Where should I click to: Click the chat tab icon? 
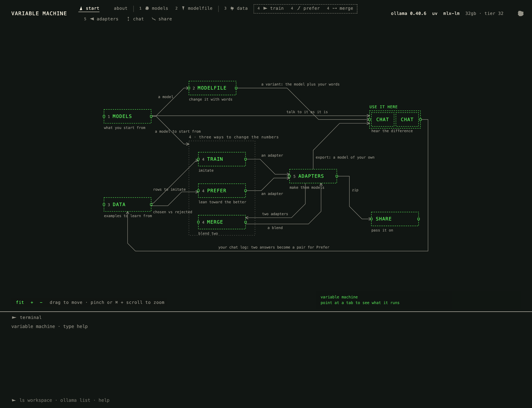click(128, 19)
